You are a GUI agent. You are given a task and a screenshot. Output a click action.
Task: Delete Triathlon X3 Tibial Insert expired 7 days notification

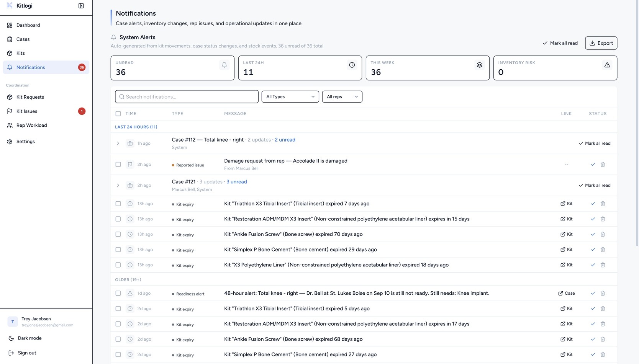click(x=603, y=204)
